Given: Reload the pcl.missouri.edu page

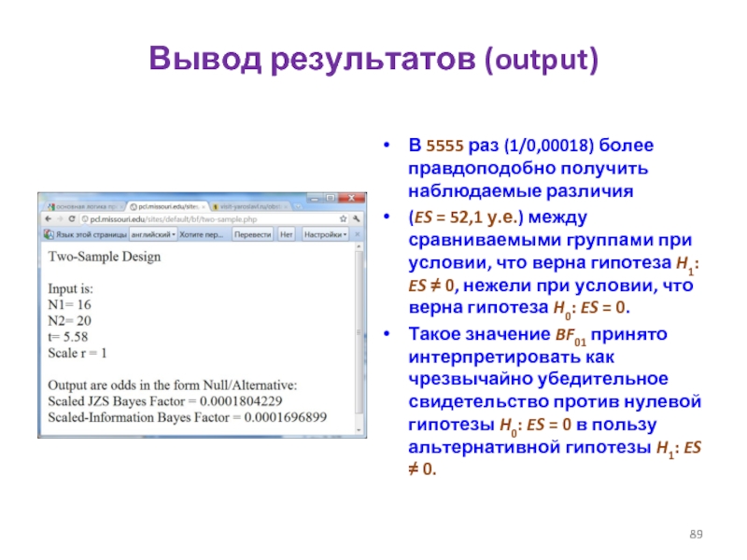Looking at the screenshot, I should pyautogui.click(x=72, y=219).
